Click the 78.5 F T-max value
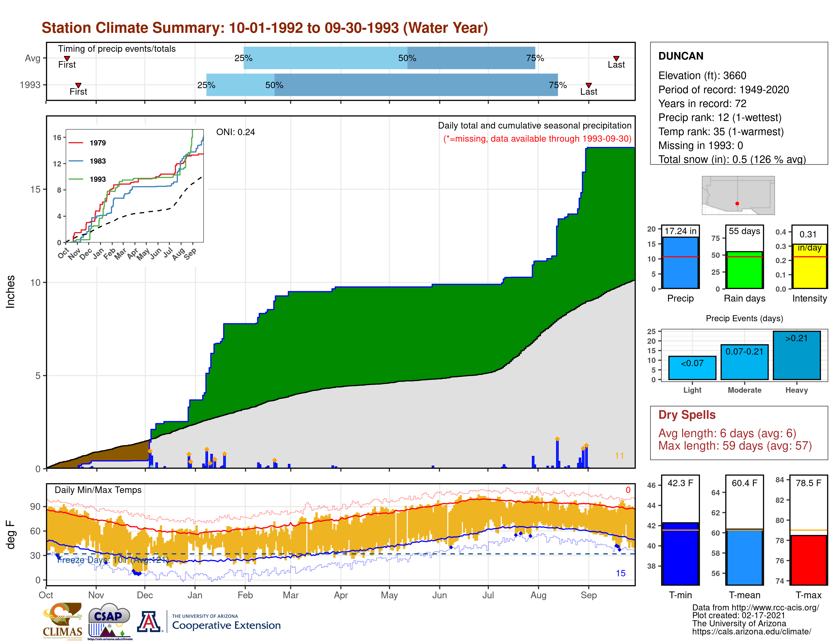834x644 pixels. pos(808,483)
